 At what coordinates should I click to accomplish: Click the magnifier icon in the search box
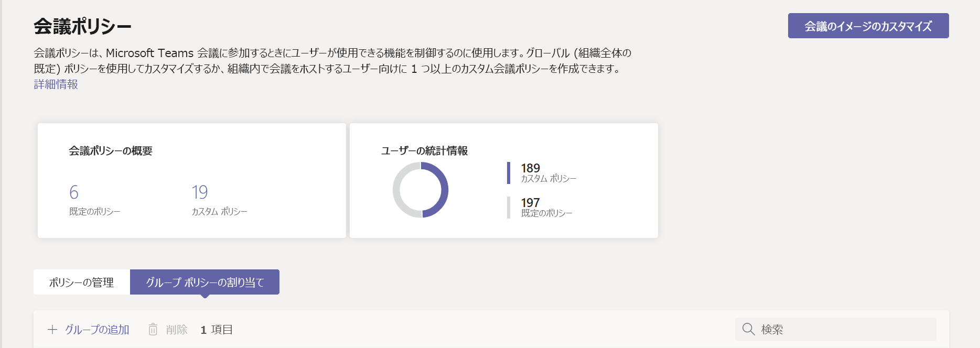point(748,329)
